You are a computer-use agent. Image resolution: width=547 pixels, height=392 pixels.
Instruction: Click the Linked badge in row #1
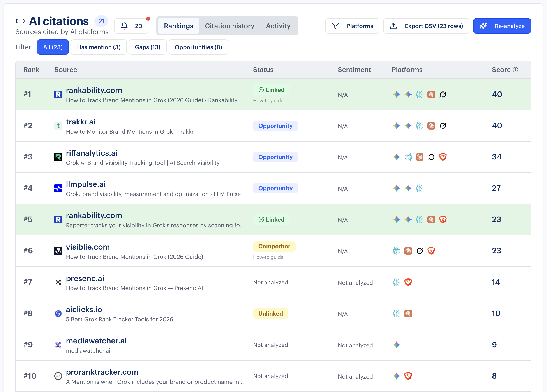pos(271,90)
